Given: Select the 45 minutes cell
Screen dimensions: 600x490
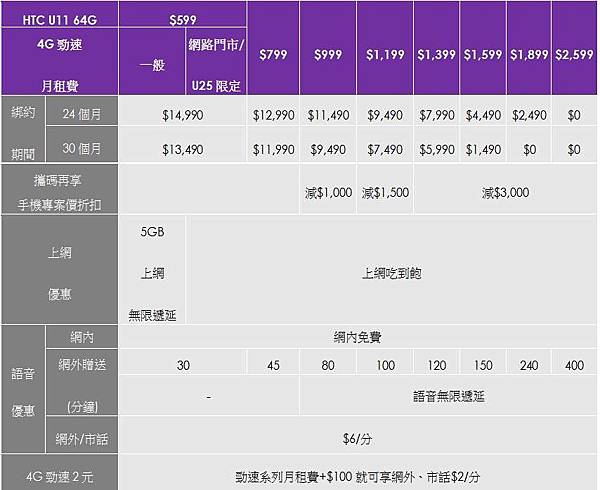Looking at the screenshot, I should (x=273, y=362).
